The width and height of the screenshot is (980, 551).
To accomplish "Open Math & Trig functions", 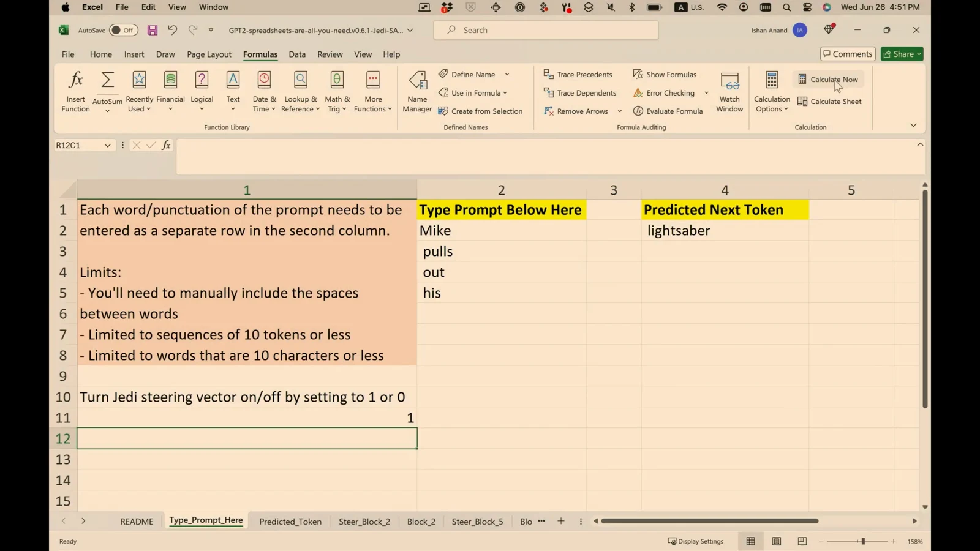I will pyautogui.click(x=337, y=92).
